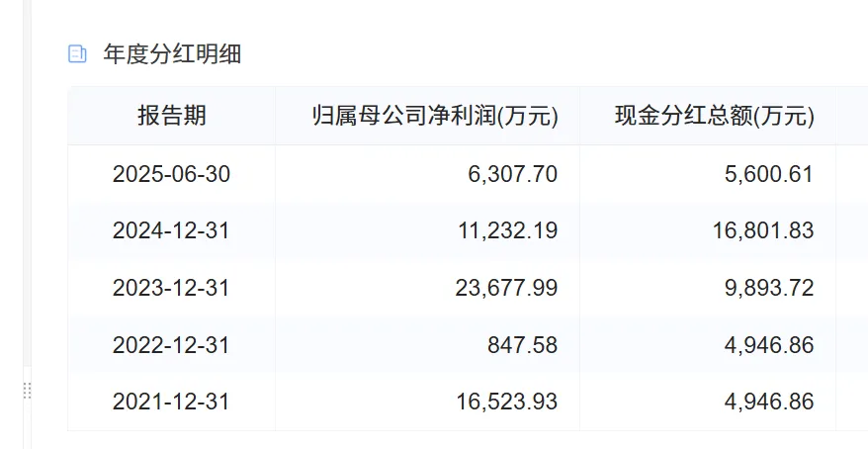The height and width of the screenshot is (449, 868).
Task: Click the document icon beside 年度分红明细
Action: click(x=77, y=54)
